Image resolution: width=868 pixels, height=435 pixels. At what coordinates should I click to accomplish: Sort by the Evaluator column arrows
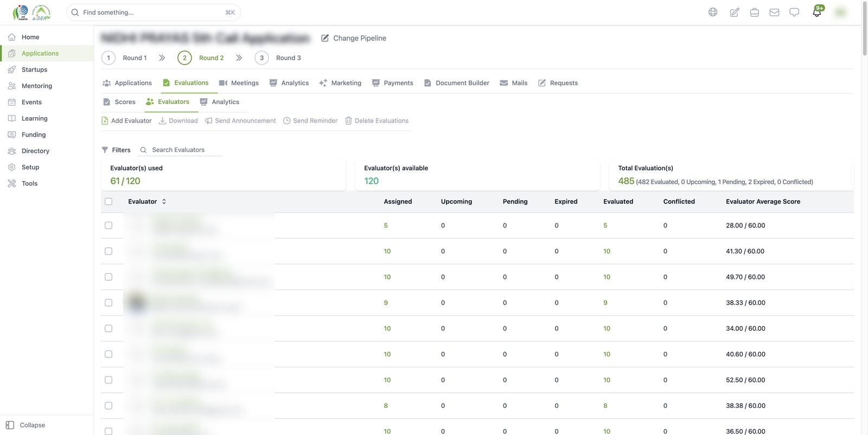pos(164,201)
